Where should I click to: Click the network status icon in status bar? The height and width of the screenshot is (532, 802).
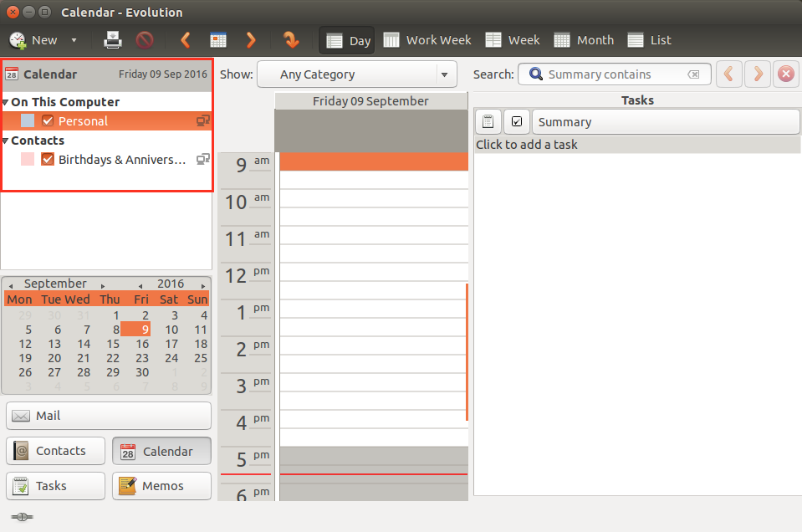(23, 517)
